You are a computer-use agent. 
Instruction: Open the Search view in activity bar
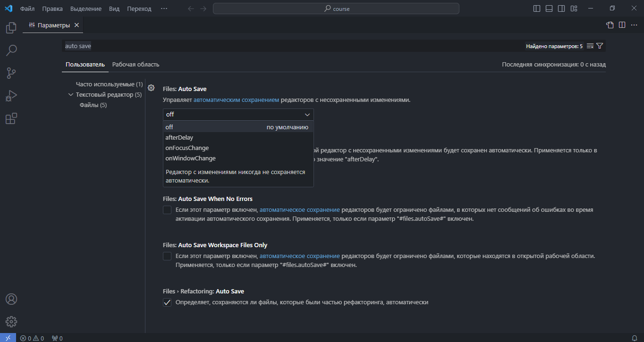(11, 50)
